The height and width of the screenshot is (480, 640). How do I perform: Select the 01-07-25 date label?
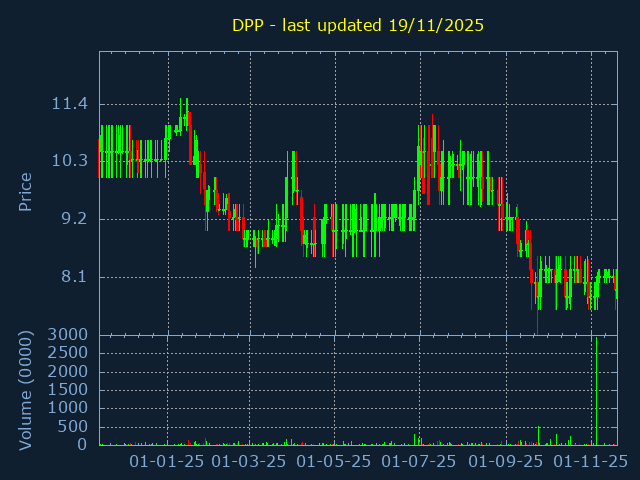421,462
